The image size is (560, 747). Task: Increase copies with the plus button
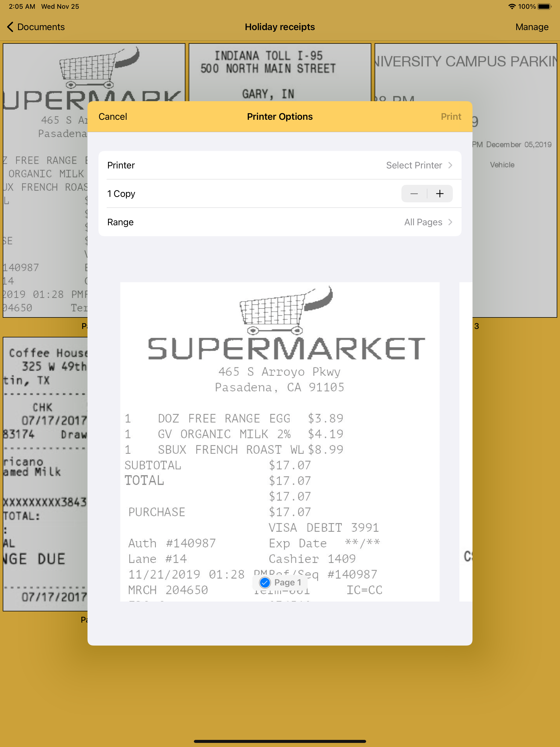click(439, 194)
